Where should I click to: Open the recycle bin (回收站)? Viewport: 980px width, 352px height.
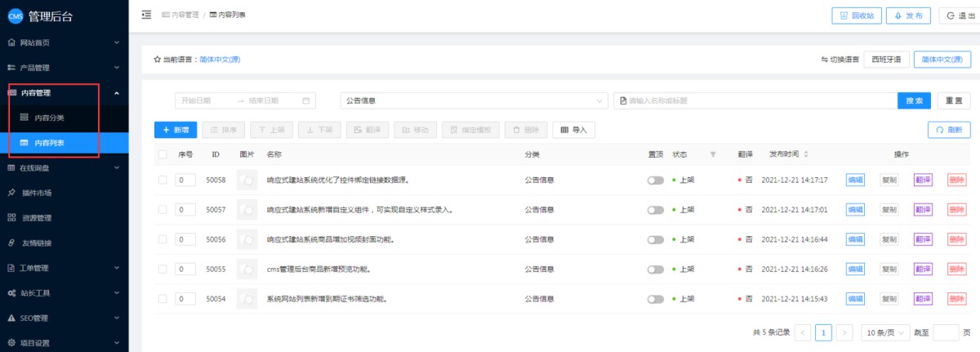pyautogui.click(x=857, y=16)
